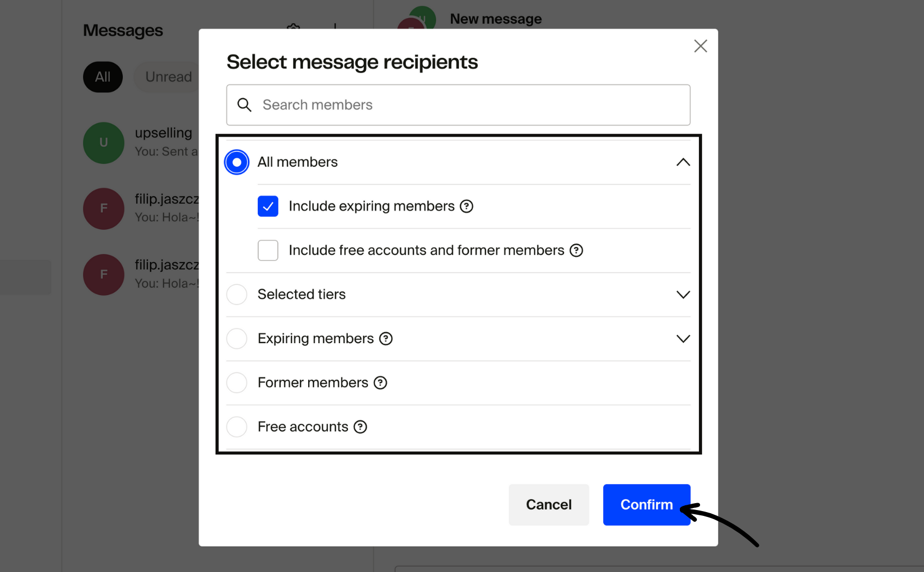Image resolution: width=924 pixels, height=572 pixels.
Task: Expand the Selected tiers chevron
Action: [683, 294]
